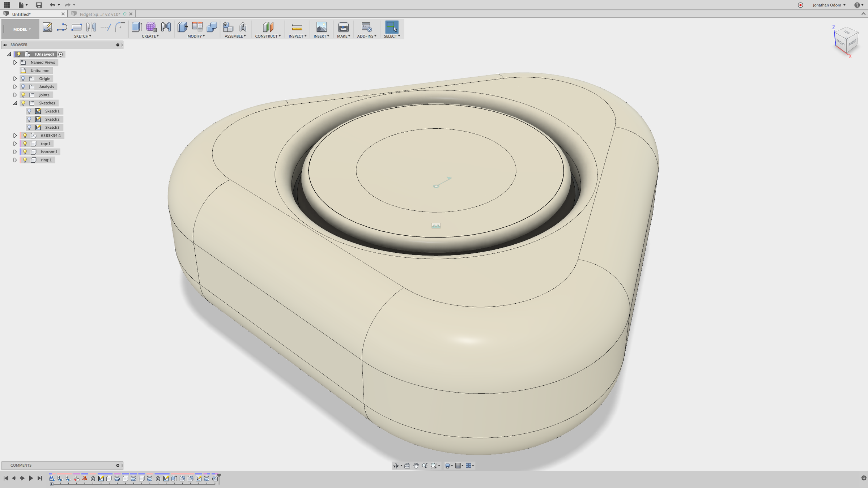Click the Save icon in top bar
This screenshot has width=868, height=488.
point(39,5)
